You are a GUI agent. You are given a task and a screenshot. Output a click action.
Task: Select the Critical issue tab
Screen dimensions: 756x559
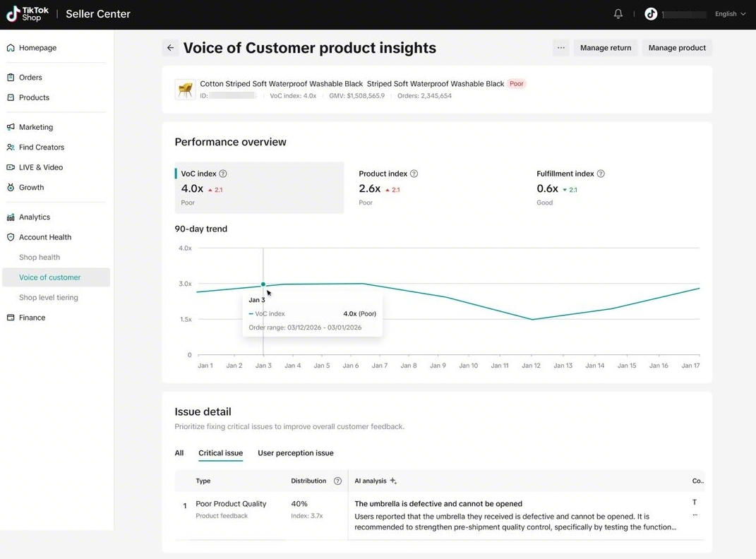point(221,453)
